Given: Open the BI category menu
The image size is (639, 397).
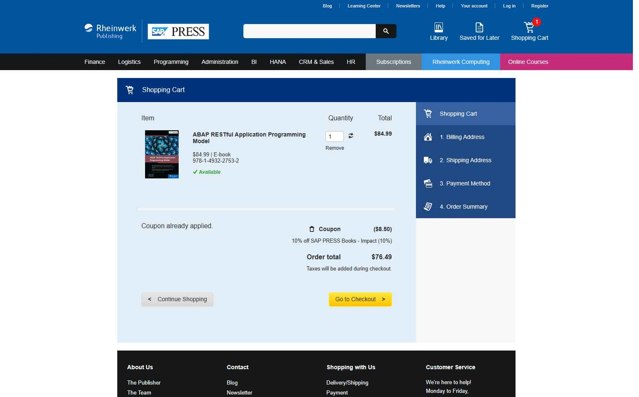Looking at the screenshot, I should [254, 62].
